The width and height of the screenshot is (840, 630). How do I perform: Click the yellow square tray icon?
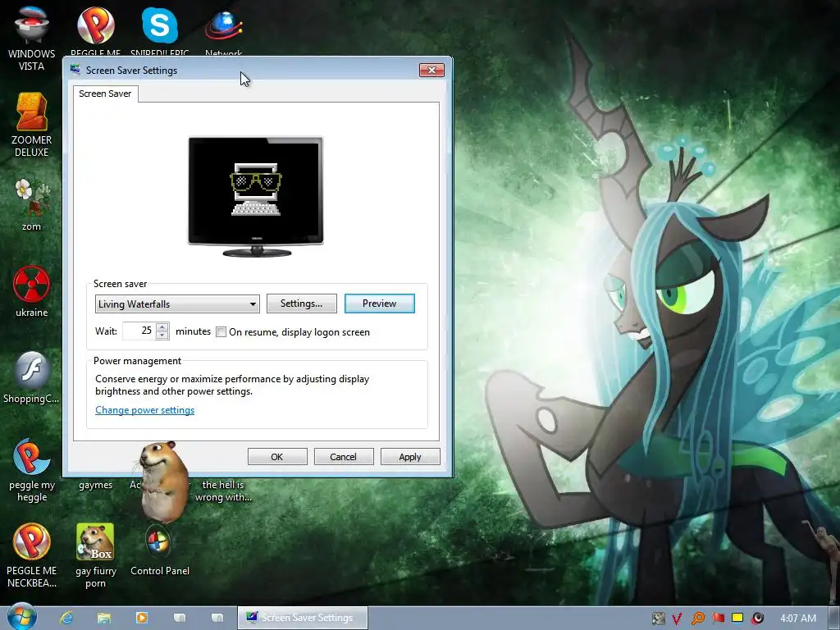(x=737, y=619)
